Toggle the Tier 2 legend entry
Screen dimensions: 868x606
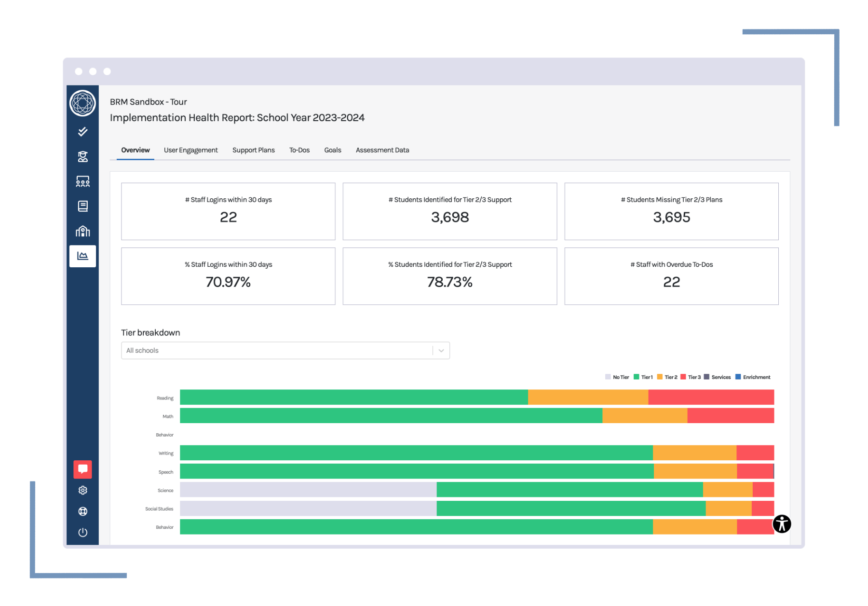tap(667, 377)
